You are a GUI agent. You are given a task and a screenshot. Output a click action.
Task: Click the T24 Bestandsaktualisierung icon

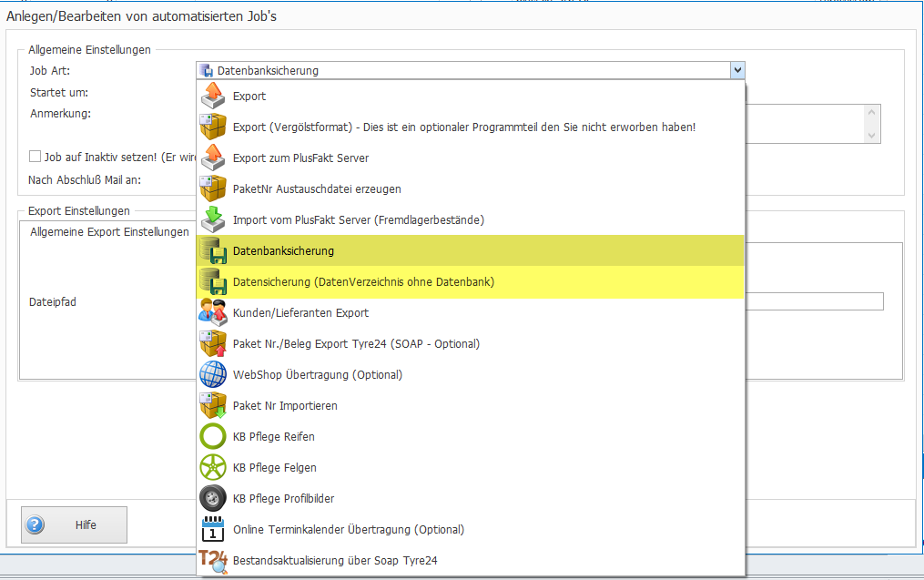point(213,560)
